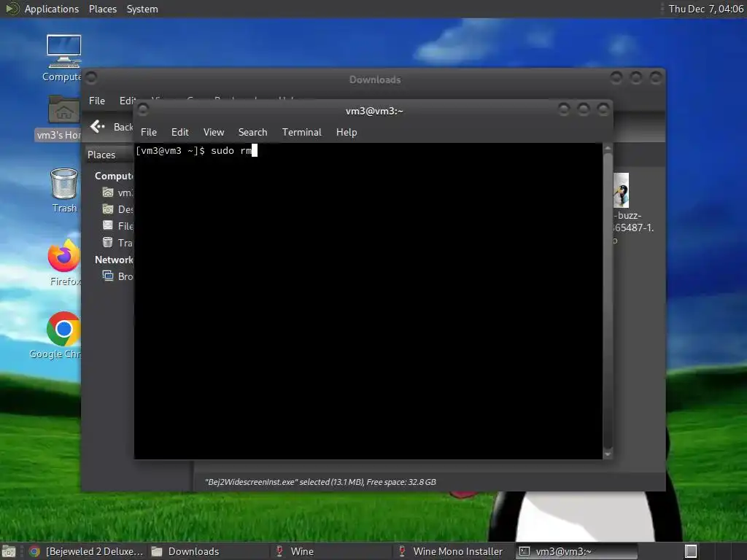Open File menu in Downloads window

tap(97, 101)
